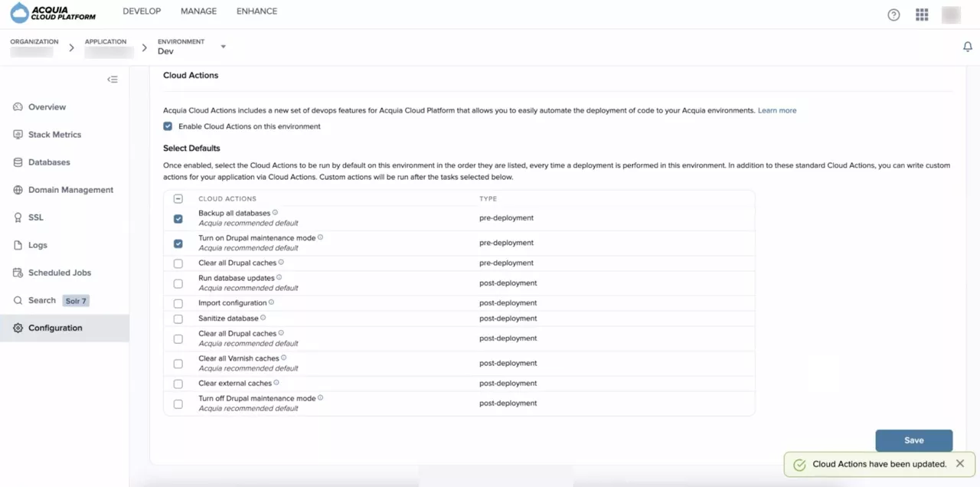Open the Enhance menu
Viewport: 980px width, 487px height.
256,11
